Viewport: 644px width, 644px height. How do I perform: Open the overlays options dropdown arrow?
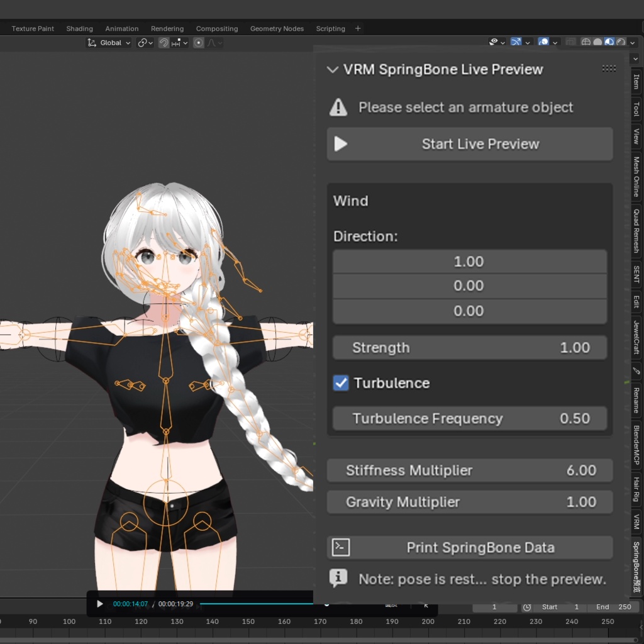[555, 42]
